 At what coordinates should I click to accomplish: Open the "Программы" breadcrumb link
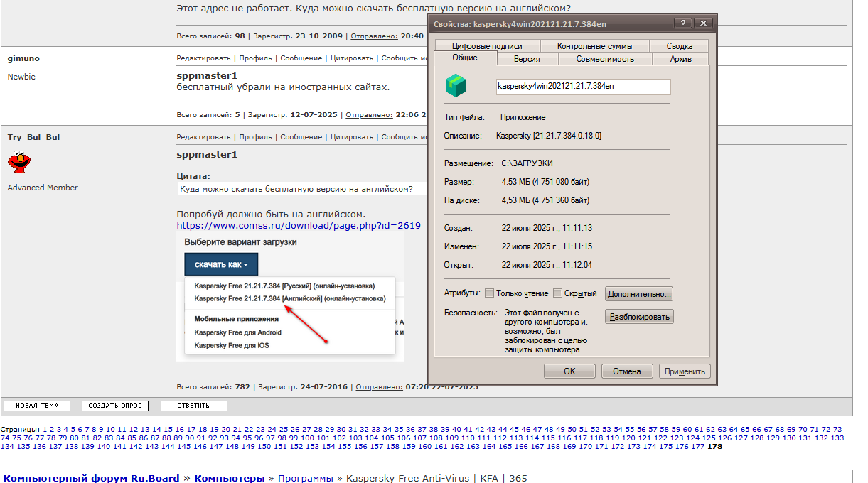click(306, 479)
